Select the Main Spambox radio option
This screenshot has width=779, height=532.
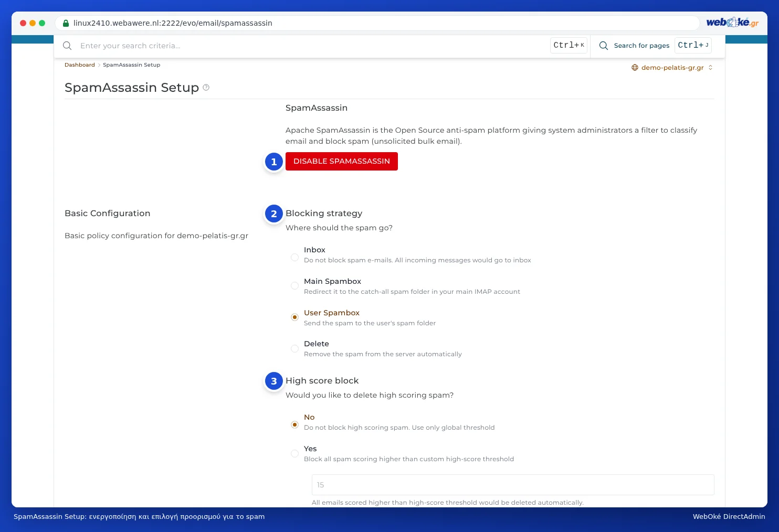coord(294,286)
